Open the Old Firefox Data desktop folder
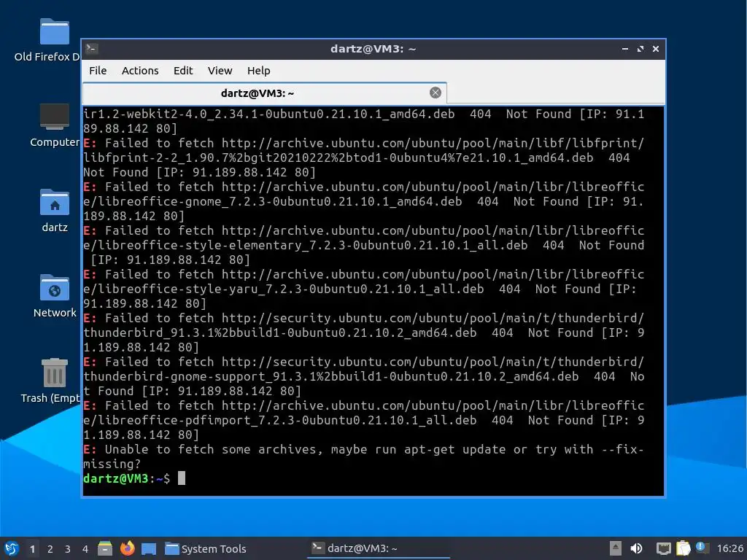Image resolution: width=747 pixels, height=560 pixels. tap(47, 40)
